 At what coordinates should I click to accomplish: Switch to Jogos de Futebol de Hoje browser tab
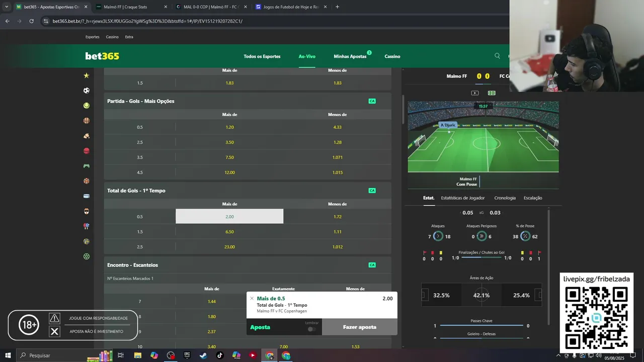[x=291, y=7]
